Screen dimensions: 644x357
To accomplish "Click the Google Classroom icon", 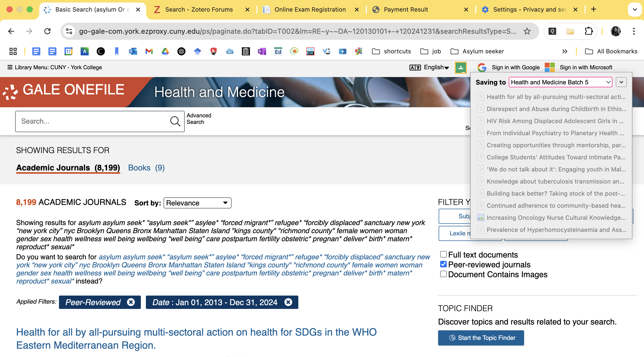I will pyautogui.click(x=461, y=67).
